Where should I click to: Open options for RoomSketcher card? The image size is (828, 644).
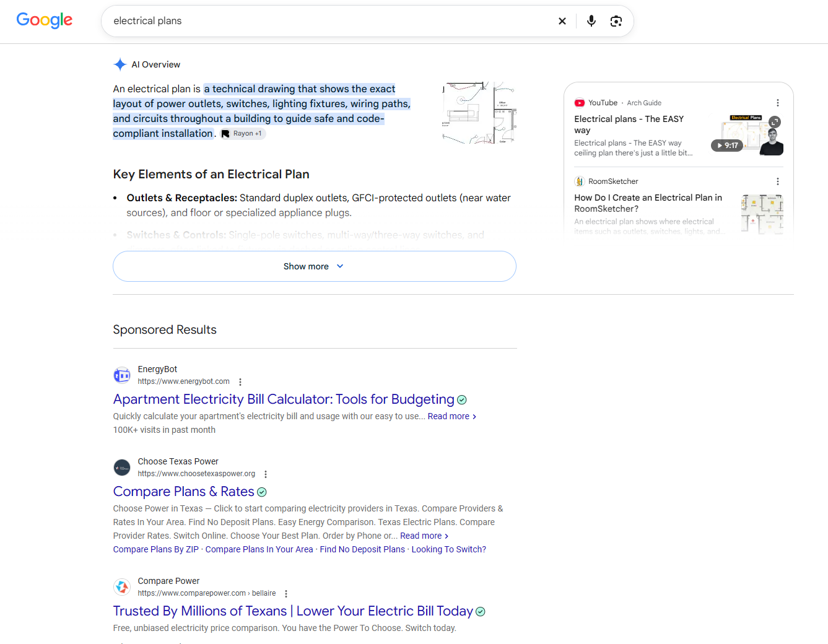[778, 181]
